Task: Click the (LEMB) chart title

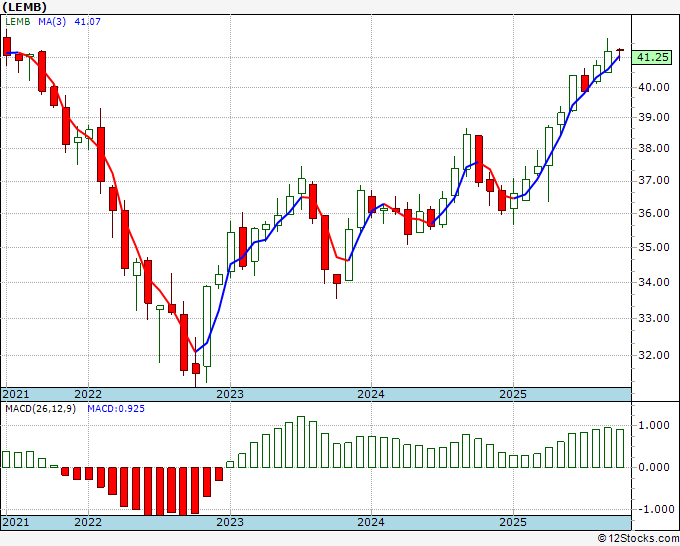Action: [x=24, y=7]
